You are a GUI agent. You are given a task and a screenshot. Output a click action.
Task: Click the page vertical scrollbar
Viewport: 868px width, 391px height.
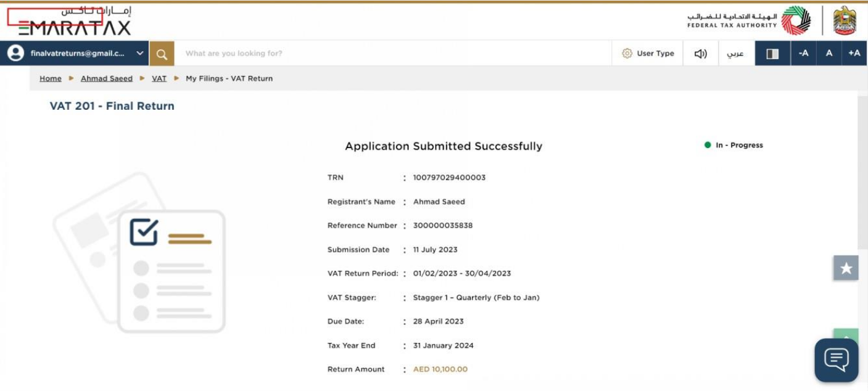[862, 173]
